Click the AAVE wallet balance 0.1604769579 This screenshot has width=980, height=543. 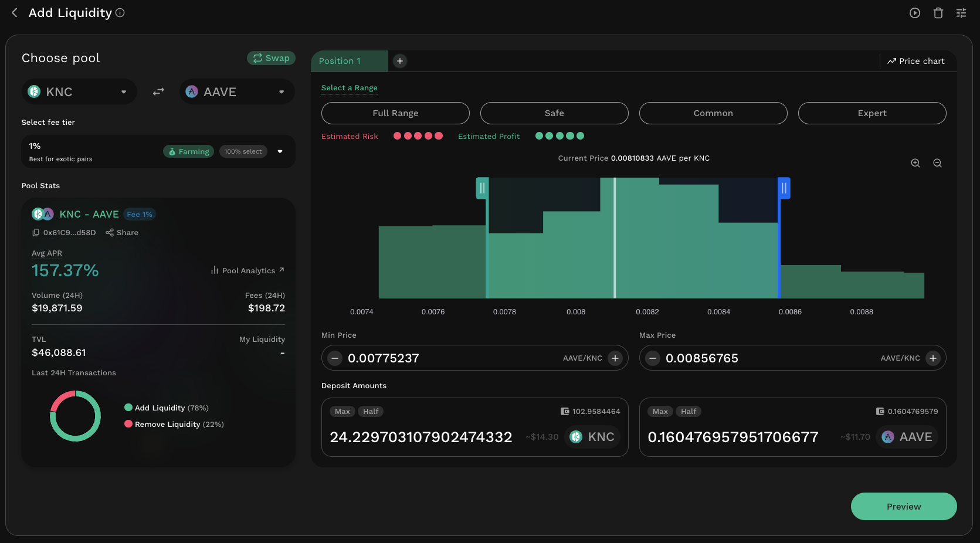point(907,412)
